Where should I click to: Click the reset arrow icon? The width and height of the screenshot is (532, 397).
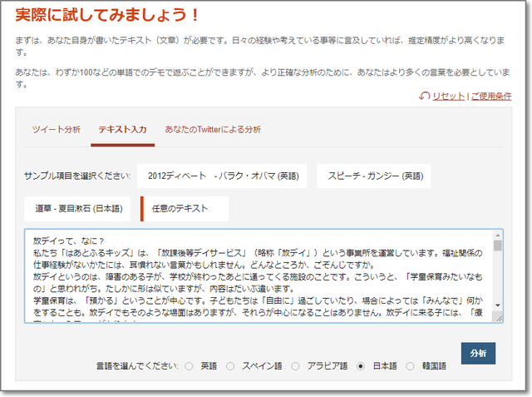[x=425, y=97]
